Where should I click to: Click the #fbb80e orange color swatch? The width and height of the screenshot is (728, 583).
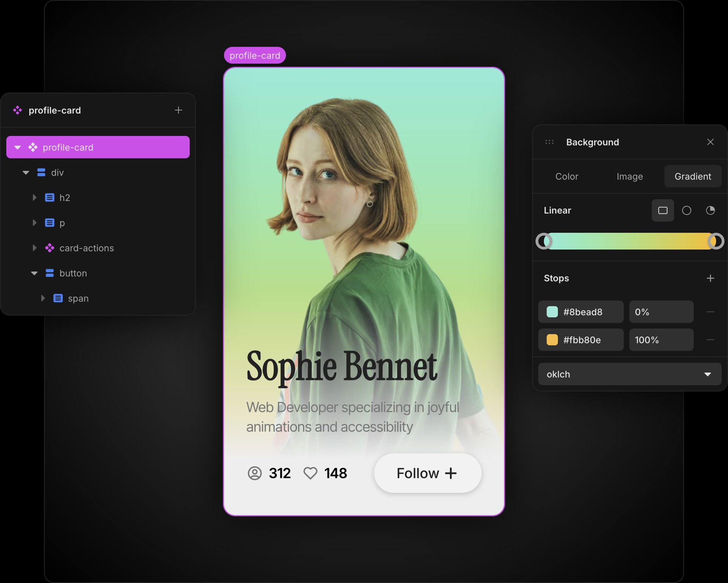click(x=552, y=340)
